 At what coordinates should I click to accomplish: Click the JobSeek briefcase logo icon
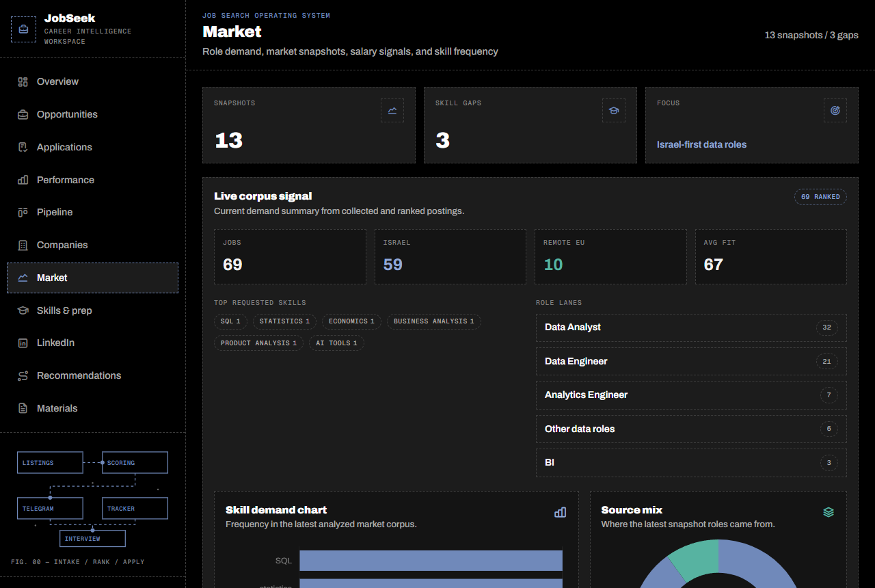[x=23, y=29]
